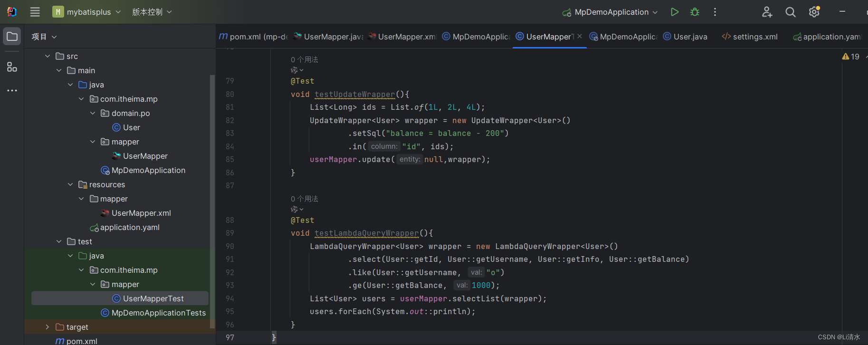Viewport: 868px width, 345px height.
Task: Collapse the resources folder chevron
Action: 70,184
